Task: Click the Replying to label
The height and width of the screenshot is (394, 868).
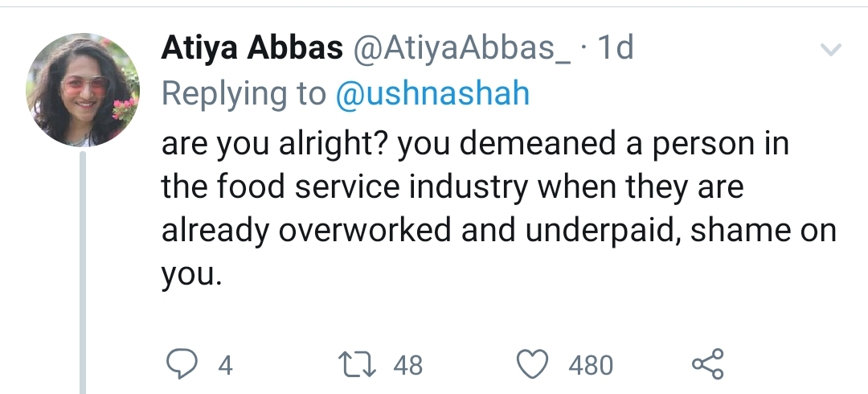Action: pyautogui.click(x=244, y=95)
